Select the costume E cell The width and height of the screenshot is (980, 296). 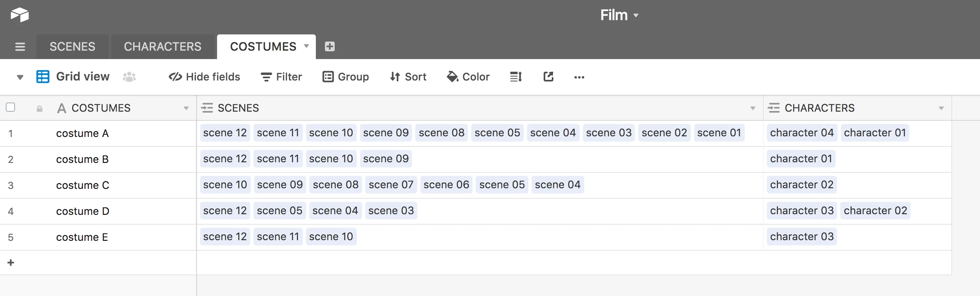pyautogui.click(x=98, y=237)
